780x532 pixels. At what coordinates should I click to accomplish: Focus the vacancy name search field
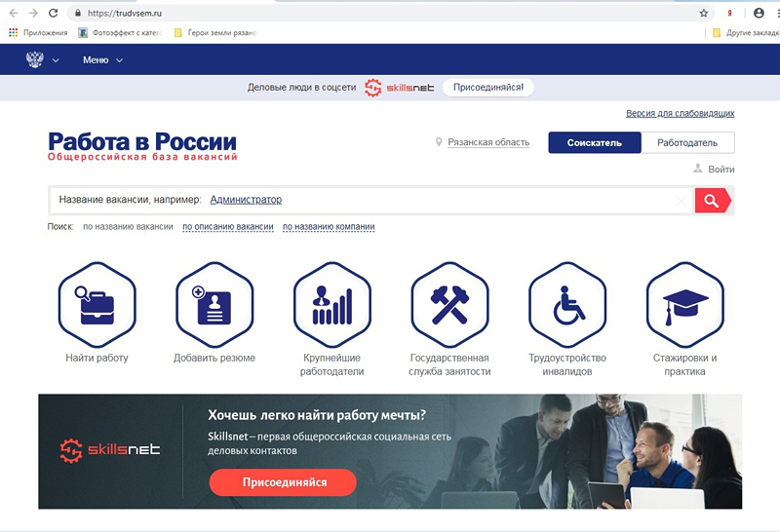370,200
